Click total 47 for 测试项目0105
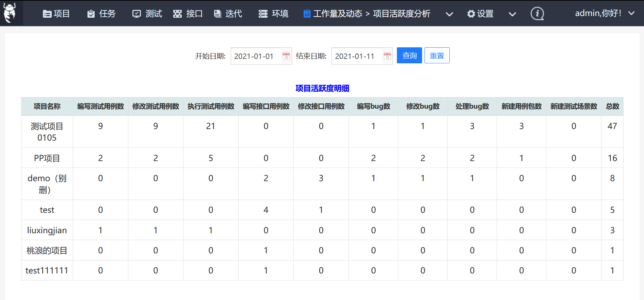The width and height of the screenshot is (644, 300). [x=612, y=126]
